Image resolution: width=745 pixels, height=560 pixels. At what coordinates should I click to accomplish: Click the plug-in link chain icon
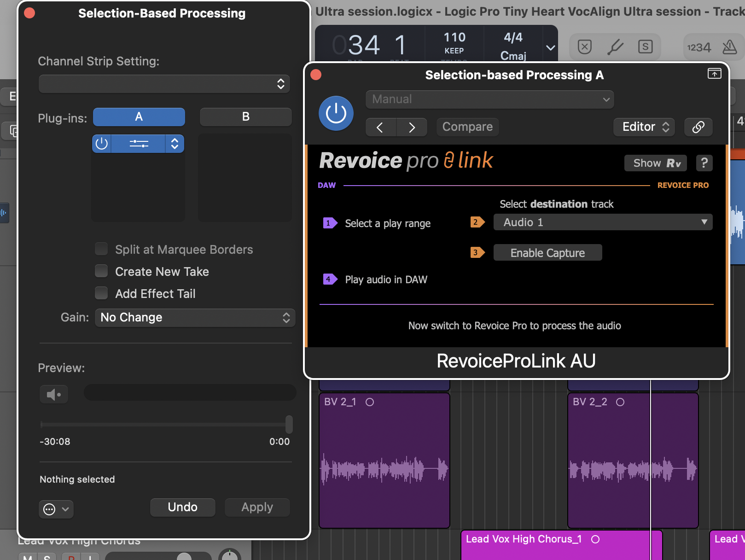(698, 127)
